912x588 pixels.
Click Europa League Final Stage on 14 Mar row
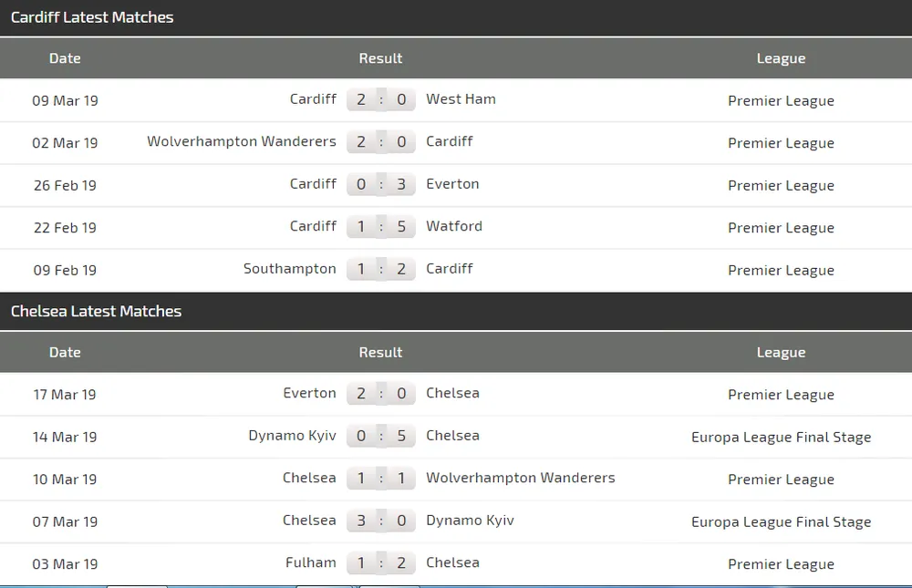coord(781,438)
